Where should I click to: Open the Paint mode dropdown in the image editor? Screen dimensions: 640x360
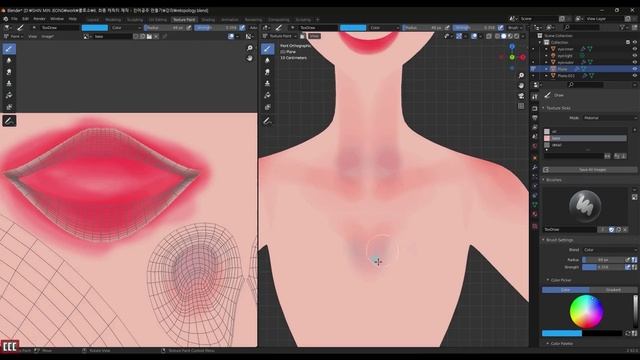click(13, 36)
